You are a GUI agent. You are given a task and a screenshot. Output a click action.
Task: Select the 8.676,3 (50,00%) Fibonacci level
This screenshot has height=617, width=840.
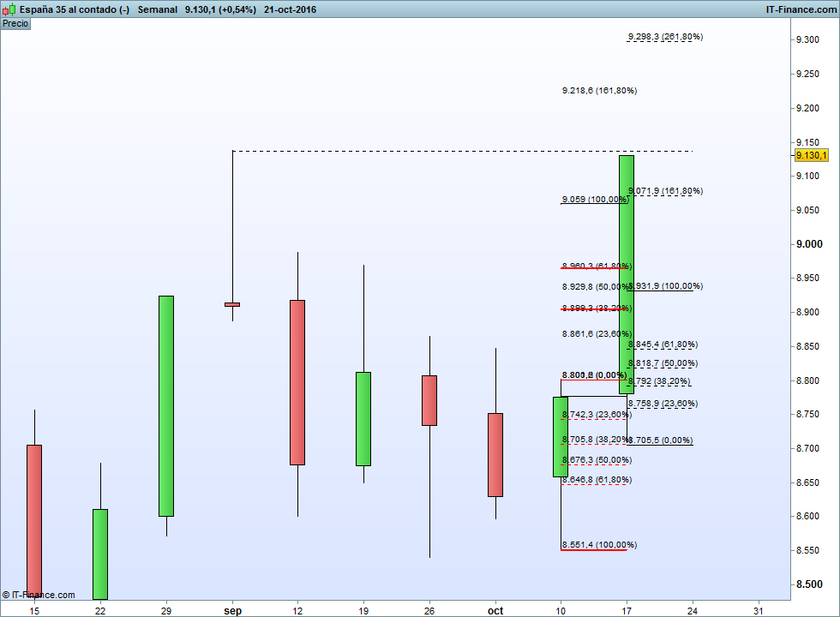coord(597,461)
